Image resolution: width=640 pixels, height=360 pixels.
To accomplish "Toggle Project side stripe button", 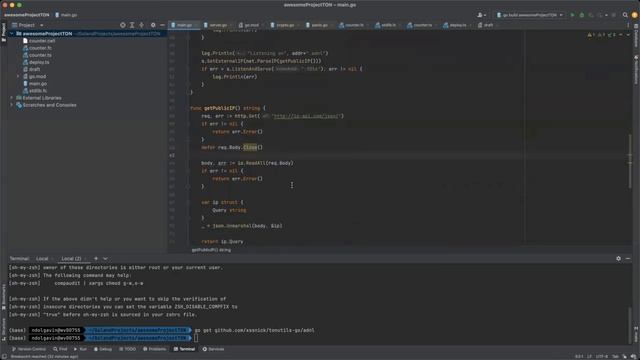I will click(x=3, y=32).
